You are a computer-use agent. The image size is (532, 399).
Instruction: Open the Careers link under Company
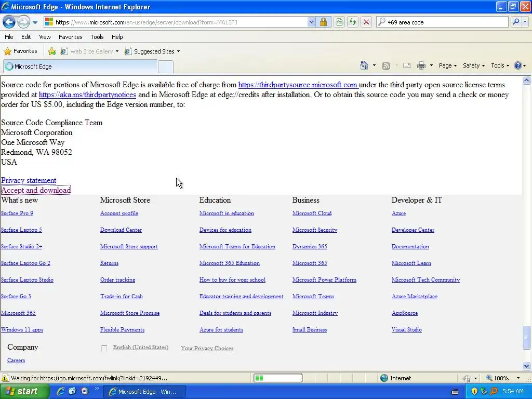[16, 361]
